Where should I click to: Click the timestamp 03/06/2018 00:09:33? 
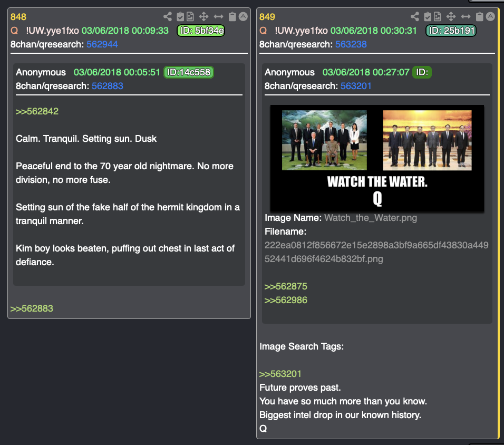(x=125, y=31)
